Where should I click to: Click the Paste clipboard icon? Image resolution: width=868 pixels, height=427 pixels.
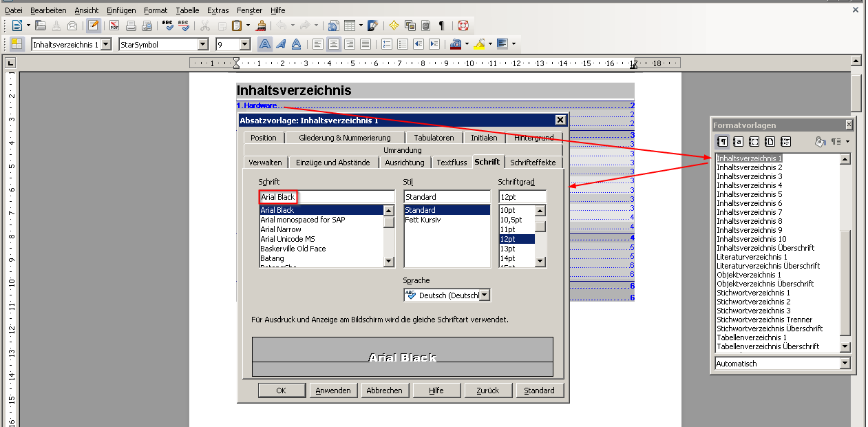[236, 25]
